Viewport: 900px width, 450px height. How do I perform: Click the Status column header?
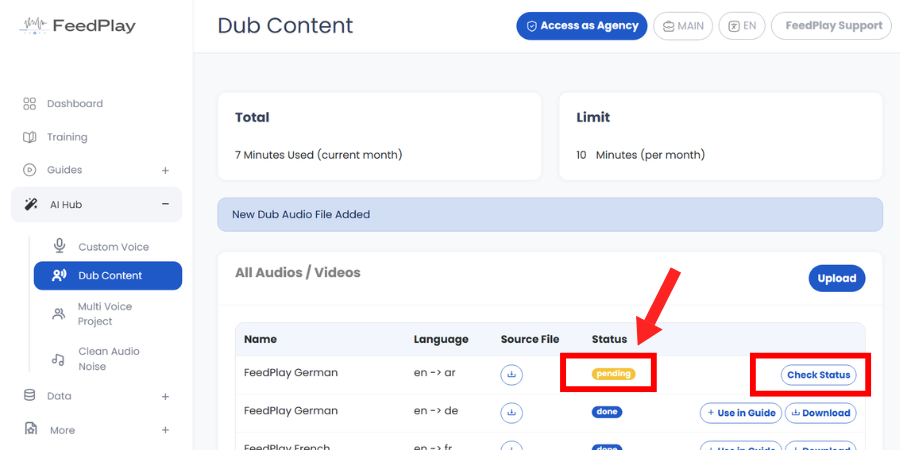click(609, 339)
